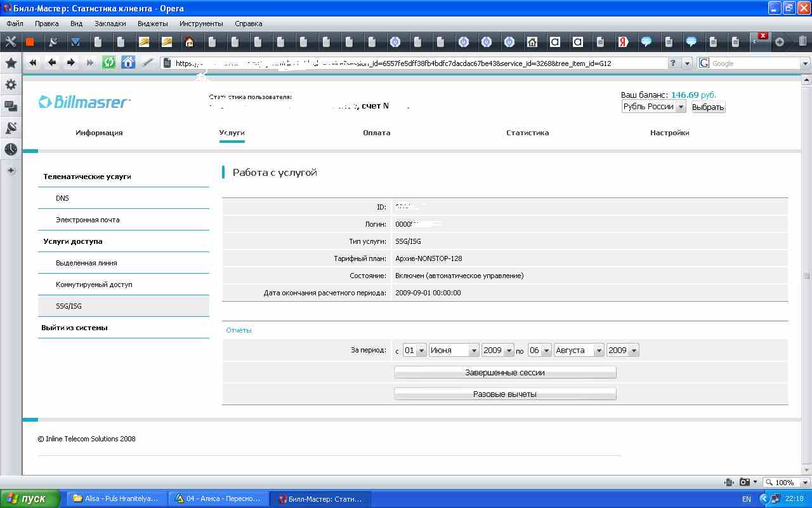The width and height of the screenshot is (812, 508).
Task: Click the Выйти из системы link
Action: pos(75,328)
